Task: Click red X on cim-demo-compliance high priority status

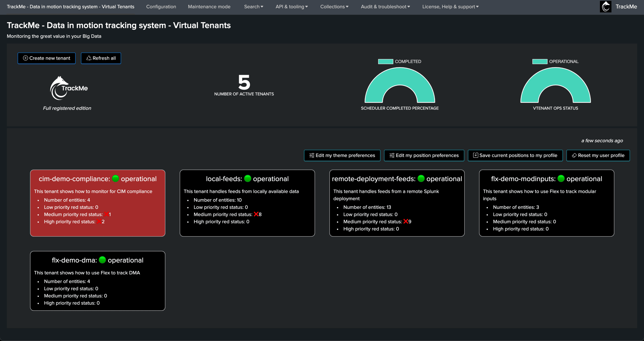Action: [99, 221]
